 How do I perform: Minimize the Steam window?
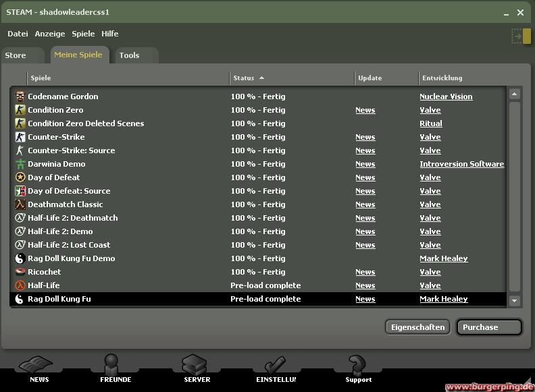point(507,13)
